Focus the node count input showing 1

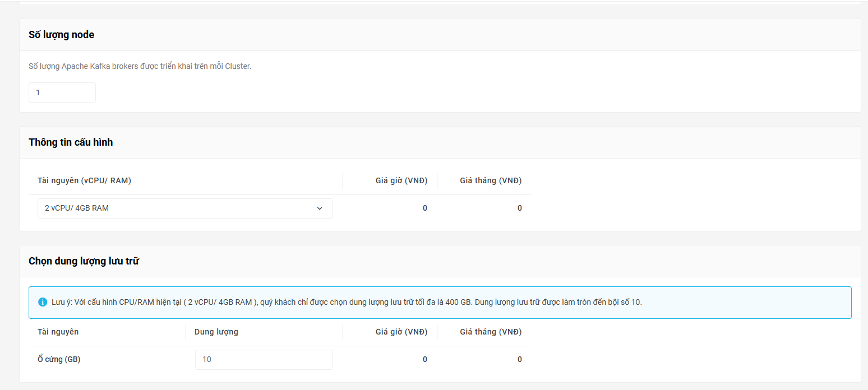click(62, 92)
